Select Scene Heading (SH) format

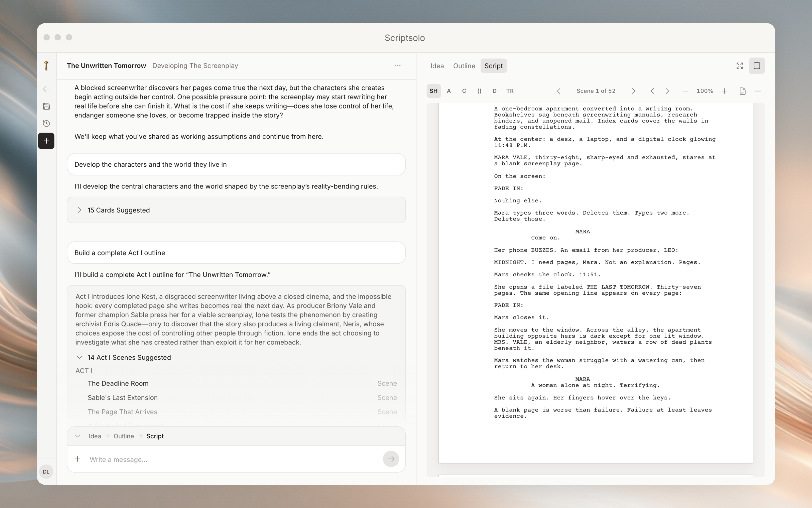tap(433, 91)
